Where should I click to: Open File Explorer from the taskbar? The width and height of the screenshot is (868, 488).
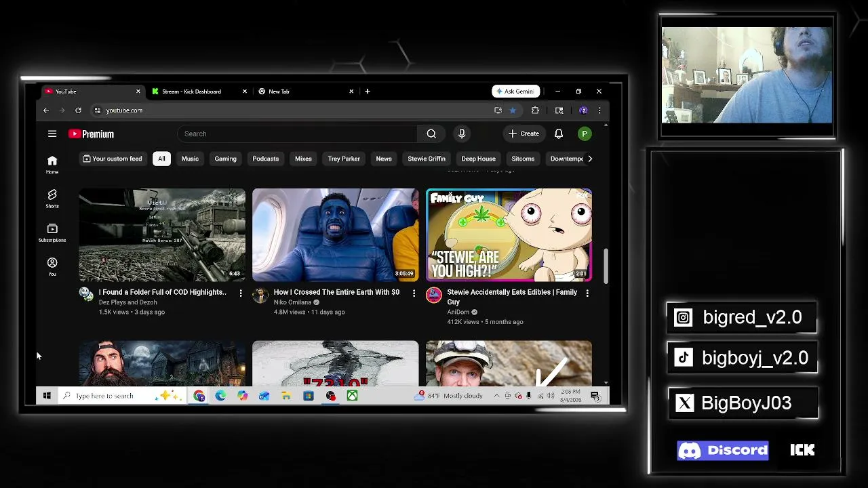pyautogui.click(x=286, y=396)
